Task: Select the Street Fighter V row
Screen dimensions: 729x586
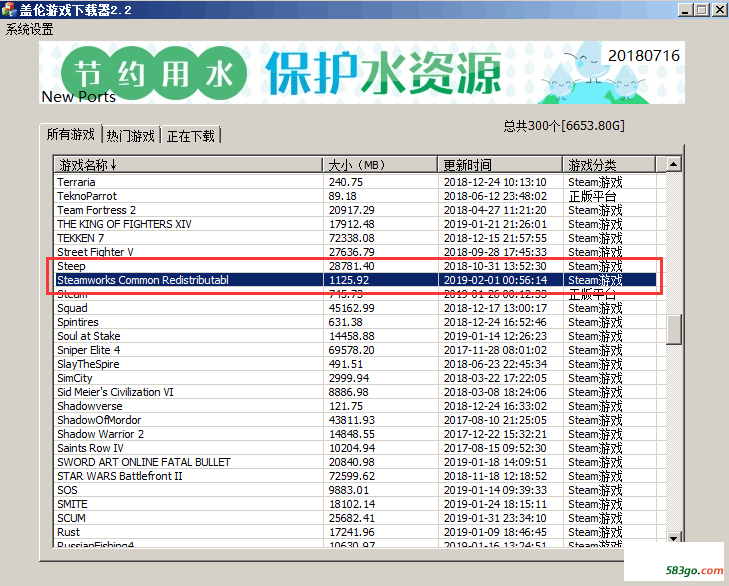Action: (x=355, y=252)
